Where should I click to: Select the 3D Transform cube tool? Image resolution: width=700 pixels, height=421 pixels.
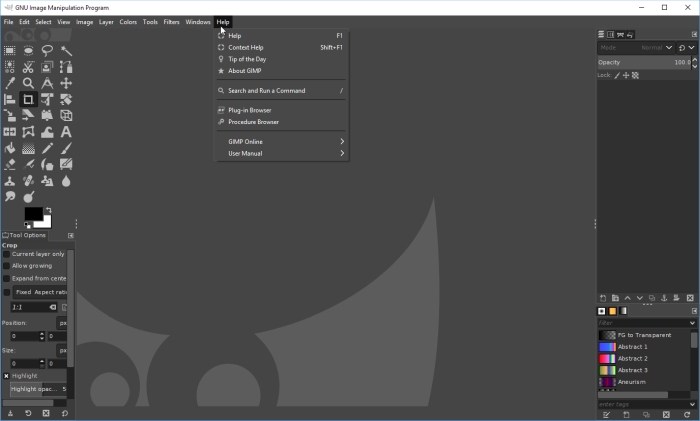click(66, 116)
